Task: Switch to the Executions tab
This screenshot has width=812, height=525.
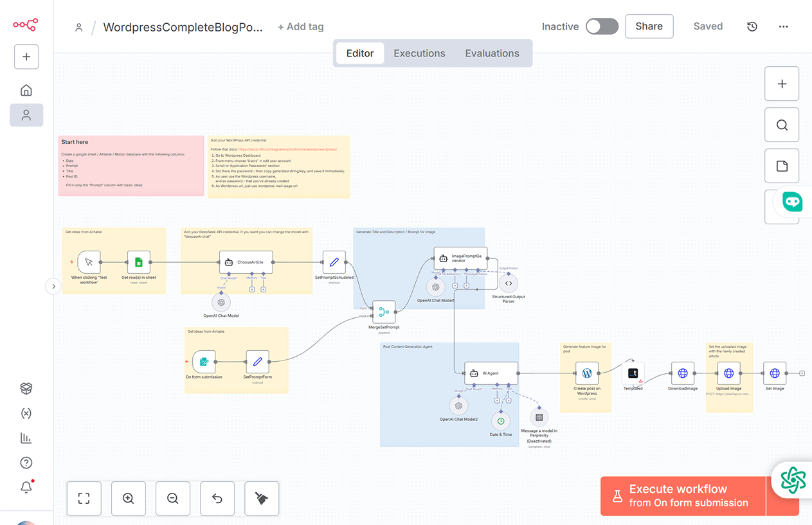Action: coord(419,53)
